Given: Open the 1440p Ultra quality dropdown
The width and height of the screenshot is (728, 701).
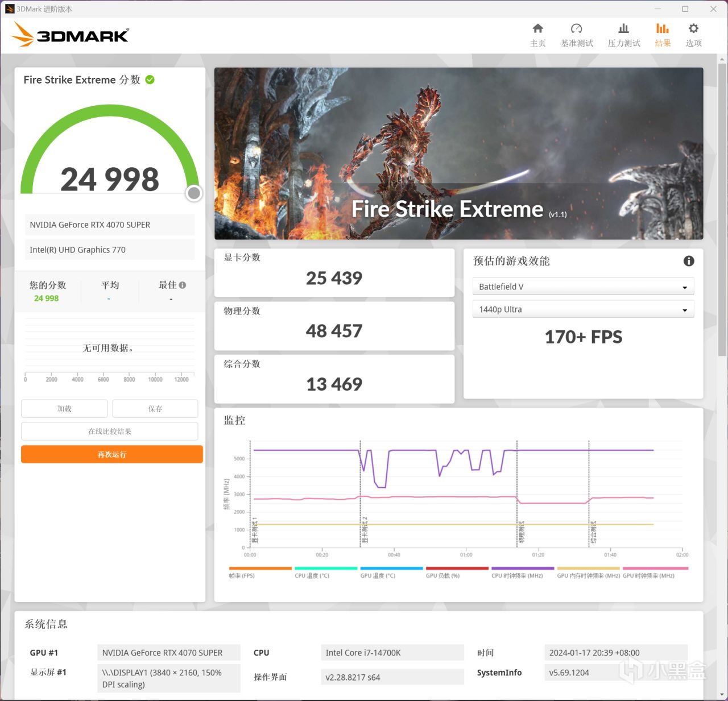Looking at the screenshot, I should pos(583,309).
